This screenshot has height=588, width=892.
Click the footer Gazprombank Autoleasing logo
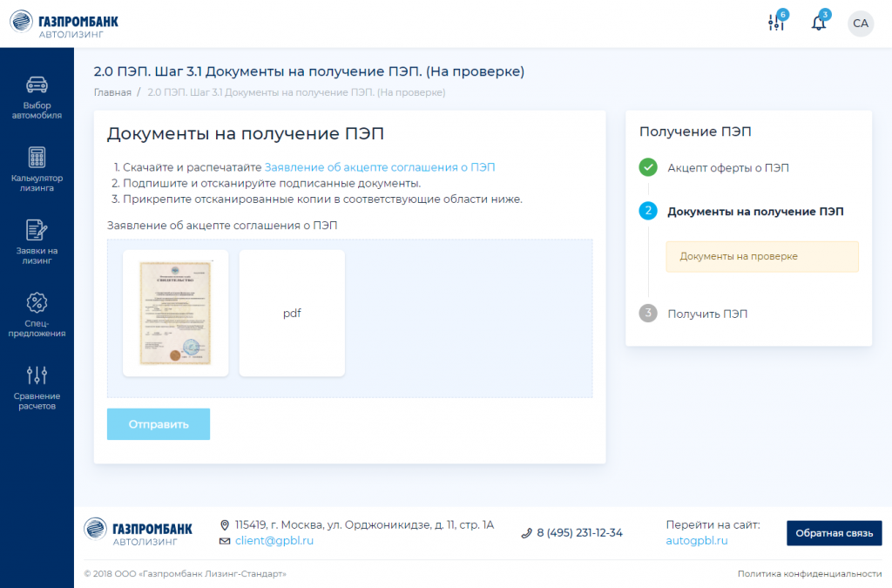point(139,531)
